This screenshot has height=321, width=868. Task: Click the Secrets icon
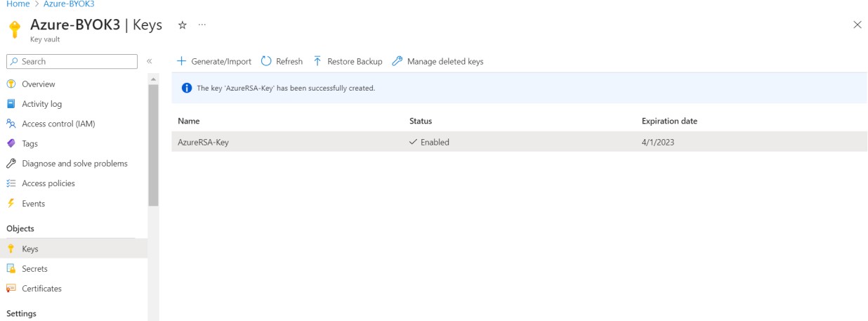11,268
